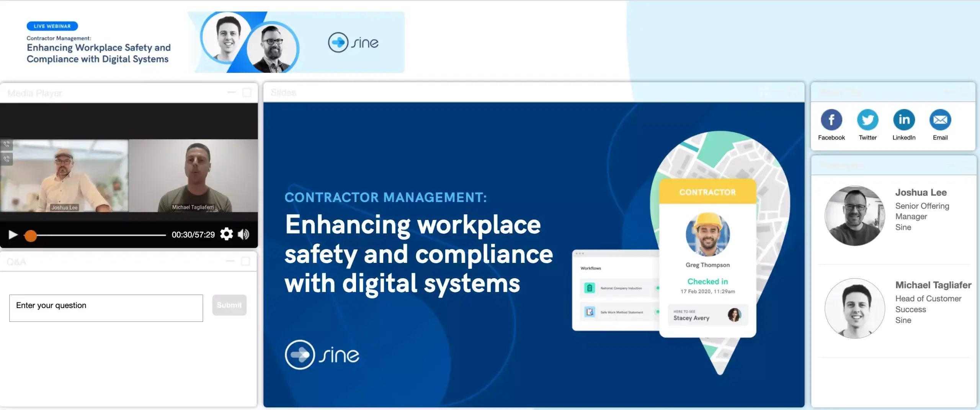The height and width of the screenshot is (410, 980).
Task: Click the upper phone icon on video
Action: (x=7, y=144)
